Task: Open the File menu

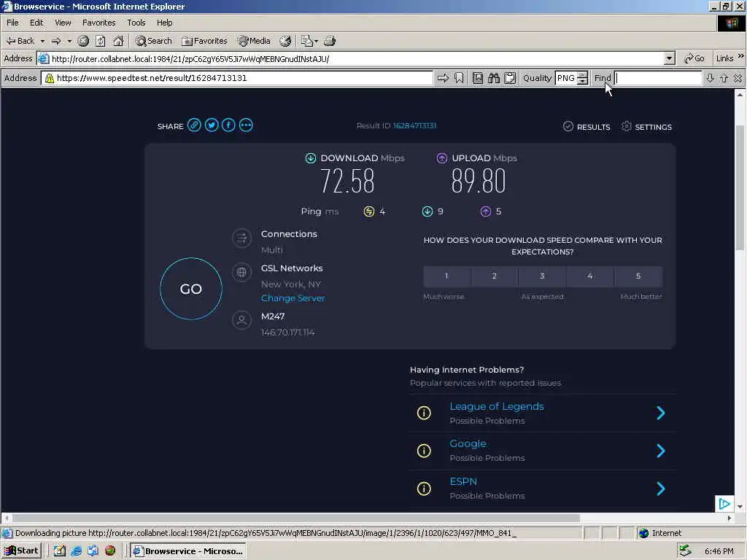Action: coord(12,23)
